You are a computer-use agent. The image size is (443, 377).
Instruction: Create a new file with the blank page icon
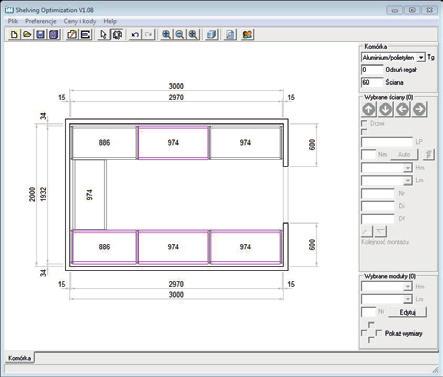point(14,34)
